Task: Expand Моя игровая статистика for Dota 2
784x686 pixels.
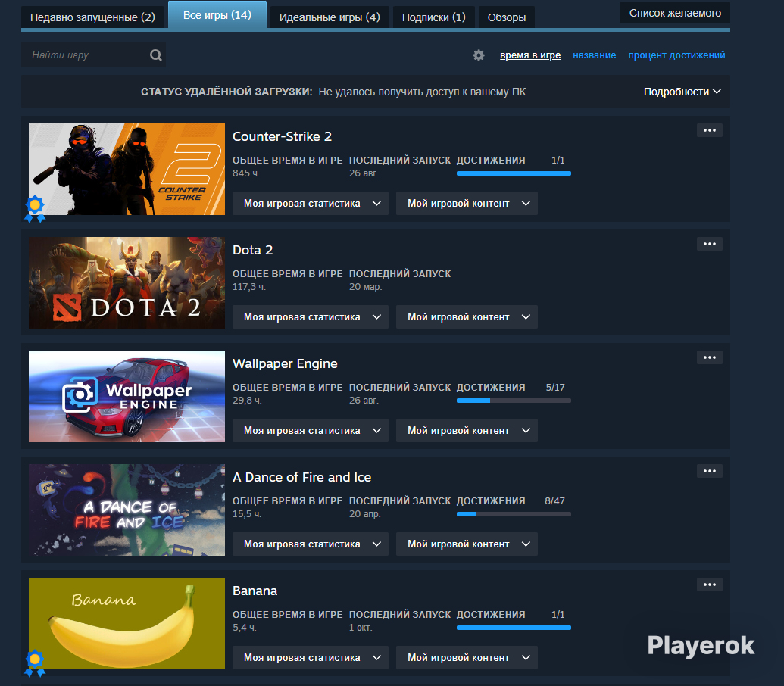Action: [x=311, y=316]
